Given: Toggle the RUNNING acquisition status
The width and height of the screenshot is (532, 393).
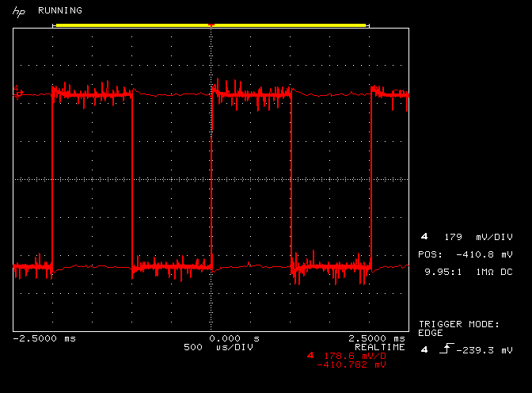Looking at the screenshot, I should tap(59, 11).
